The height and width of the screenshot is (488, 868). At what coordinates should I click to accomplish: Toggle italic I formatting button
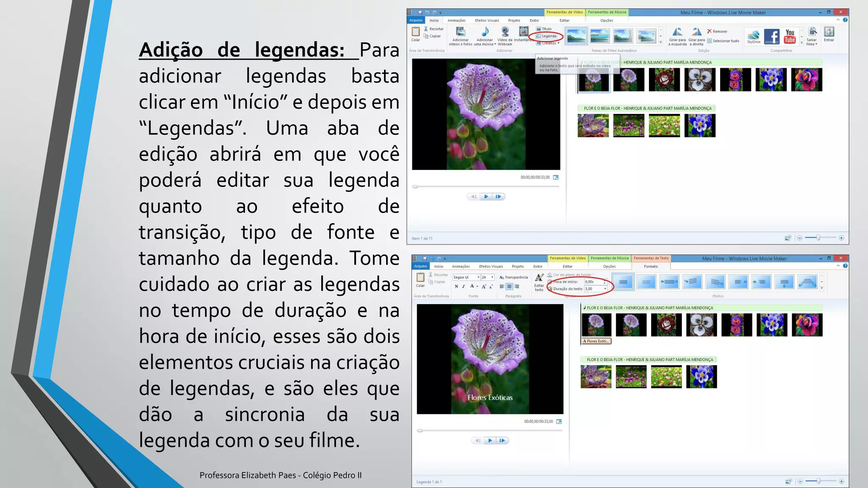[x=463, y=287]
